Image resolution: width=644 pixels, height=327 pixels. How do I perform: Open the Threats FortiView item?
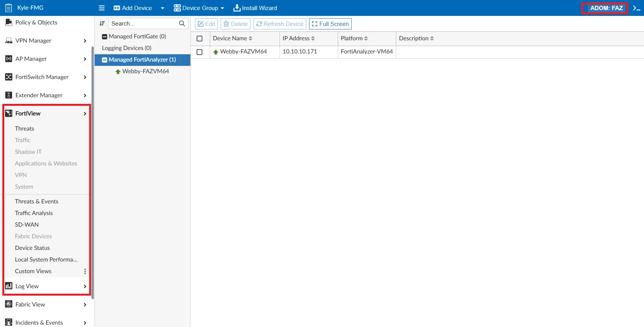tap(24, 129)
